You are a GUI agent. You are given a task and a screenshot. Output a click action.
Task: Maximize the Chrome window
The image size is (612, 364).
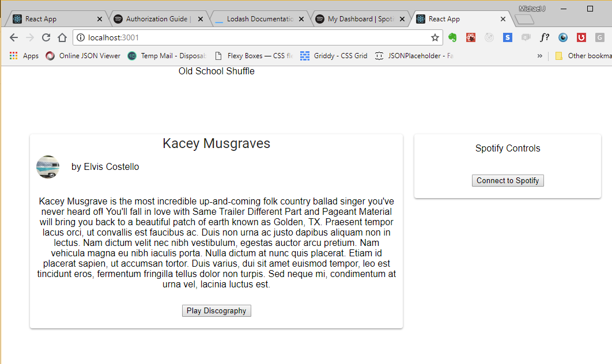coord(590,9)
